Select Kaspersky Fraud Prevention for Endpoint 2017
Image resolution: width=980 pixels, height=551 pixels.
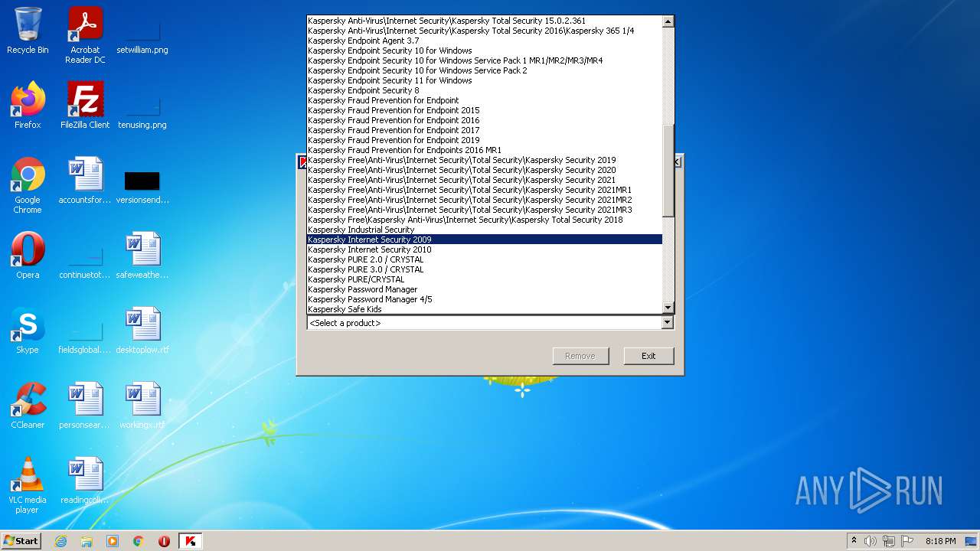[x=484, y=130]
